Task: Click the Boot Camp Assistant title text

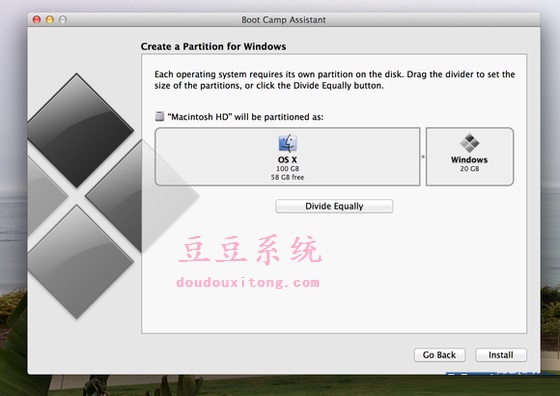Action: coord(284,20)
